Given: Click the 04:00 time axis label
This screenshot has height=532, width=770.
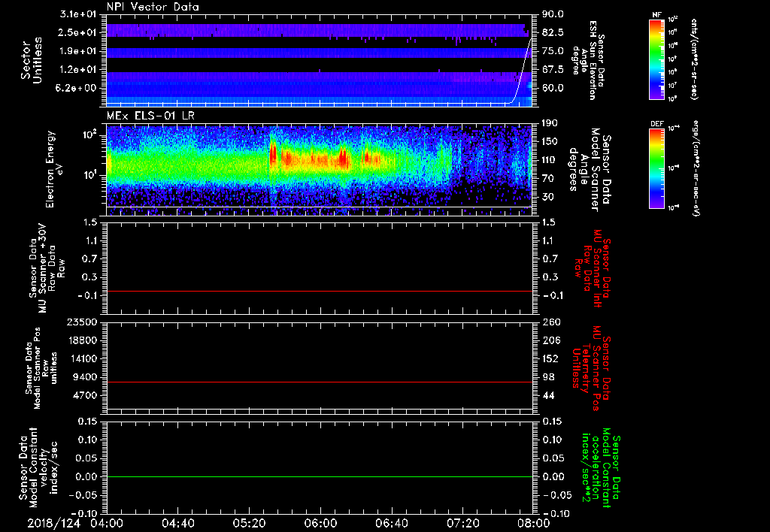Looking at the screenshot, I should pyautogui.click(x=107, y=522).
